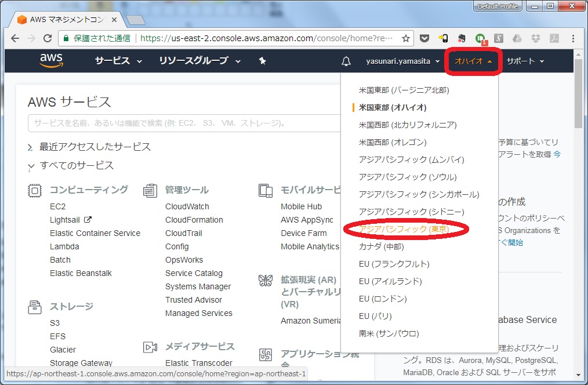Image resolution: width=588 pixels, height=385 pixels.
Task: Click the AWS logo home icon
Action: pyautogui.click(x=52, y=60)
